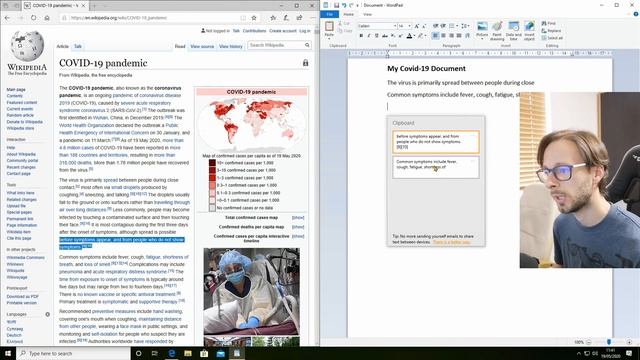Image resolution: width=640 pixels, height=360 pixels.
Task: Insert a Picture in WordPad
Action: coord(482,28)
